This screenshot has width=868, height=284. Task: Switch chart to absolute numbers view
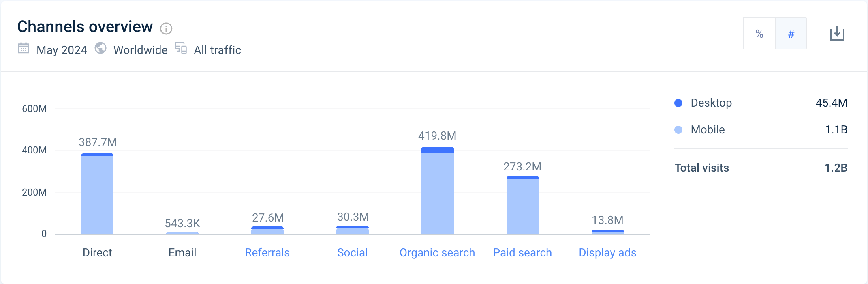(x=791, y=34)
